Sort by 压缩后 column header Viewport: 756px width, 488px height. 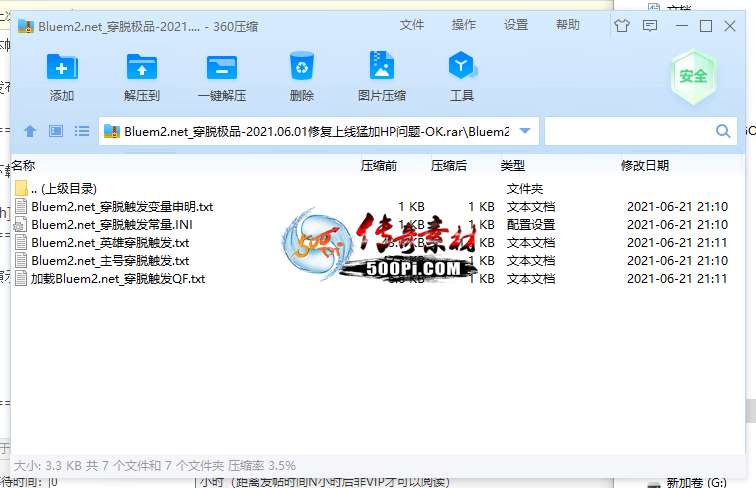tap(448, 166)
